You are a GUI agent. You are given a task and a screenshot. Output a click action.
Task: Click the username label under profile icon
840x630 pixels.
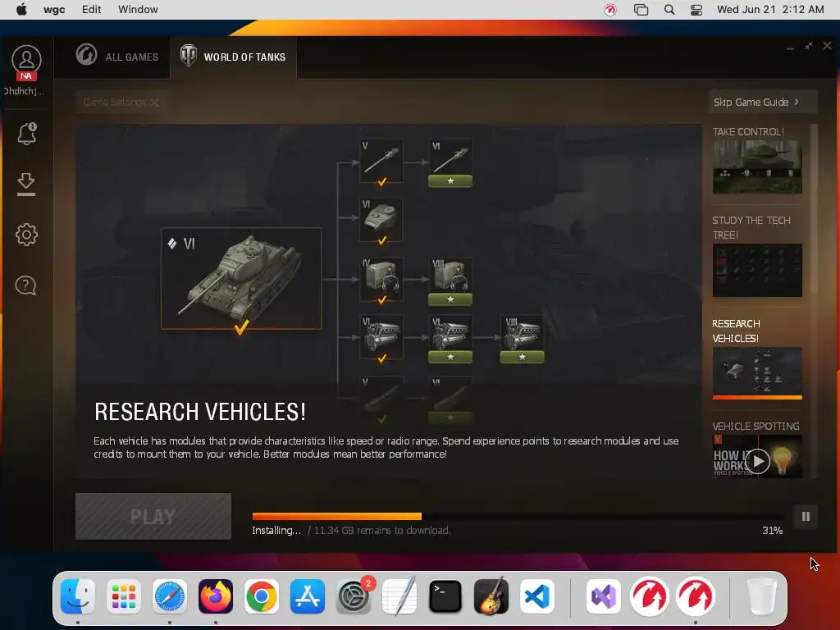(x=24, y=91)
